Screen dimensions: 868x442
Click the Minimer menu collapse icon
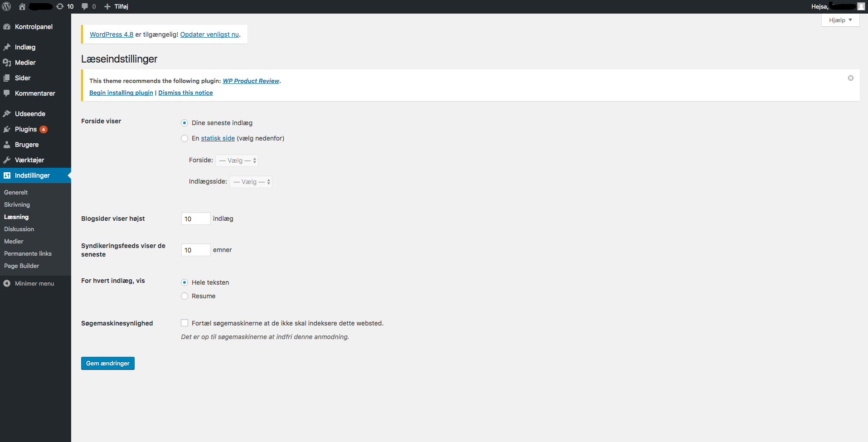7,283
